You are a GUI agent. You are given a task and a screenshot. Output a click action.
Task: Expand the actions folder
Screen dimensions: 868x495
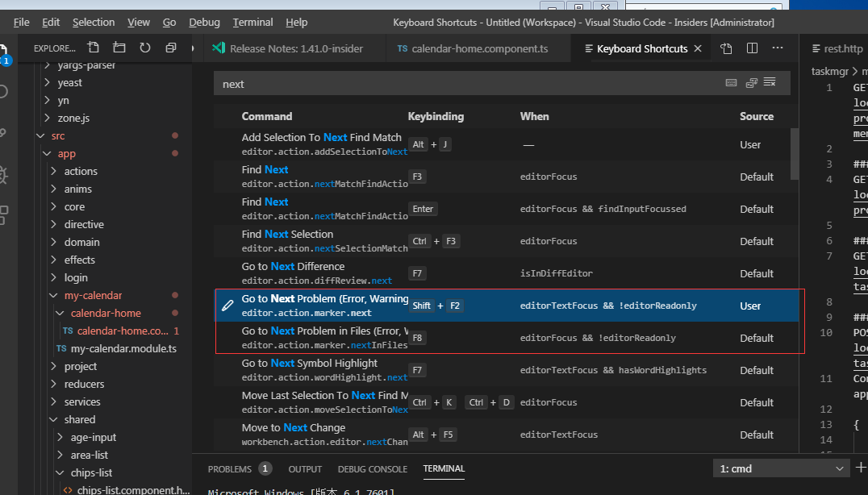(x=81, y=171)
